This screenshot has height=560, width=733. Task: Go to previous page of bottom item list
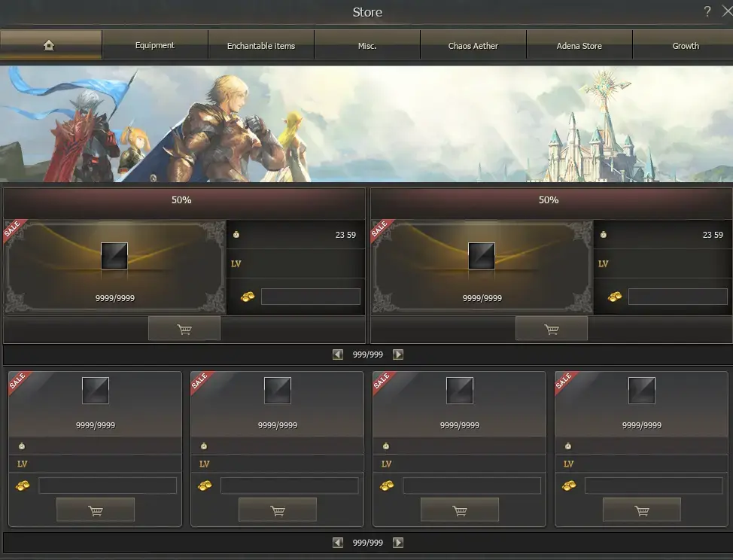pos(338,542)
